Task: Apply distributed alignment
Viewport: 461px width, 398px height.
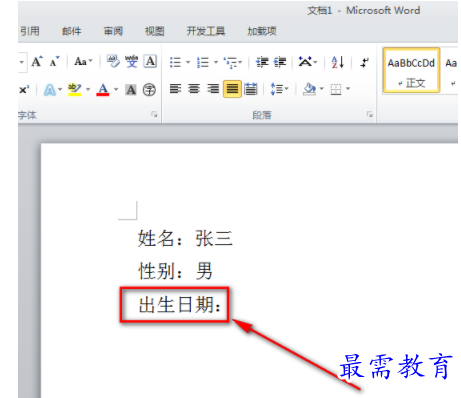Action: 251,89
